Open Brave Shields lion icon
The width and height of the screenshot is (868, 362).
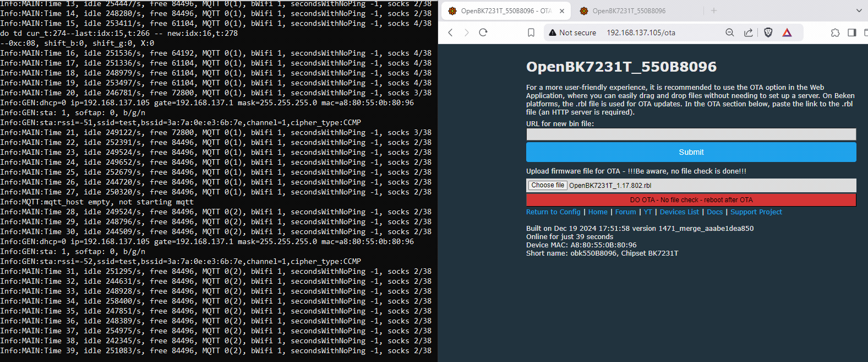pos(768,33)
